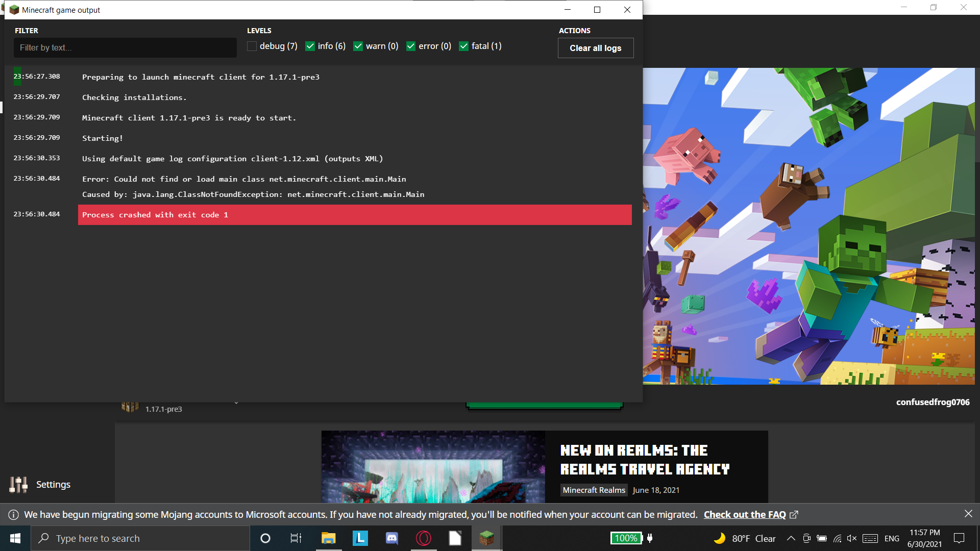
Task: Click the Minecraft grass block taskbar icon
Action: (x=486, y=538)
